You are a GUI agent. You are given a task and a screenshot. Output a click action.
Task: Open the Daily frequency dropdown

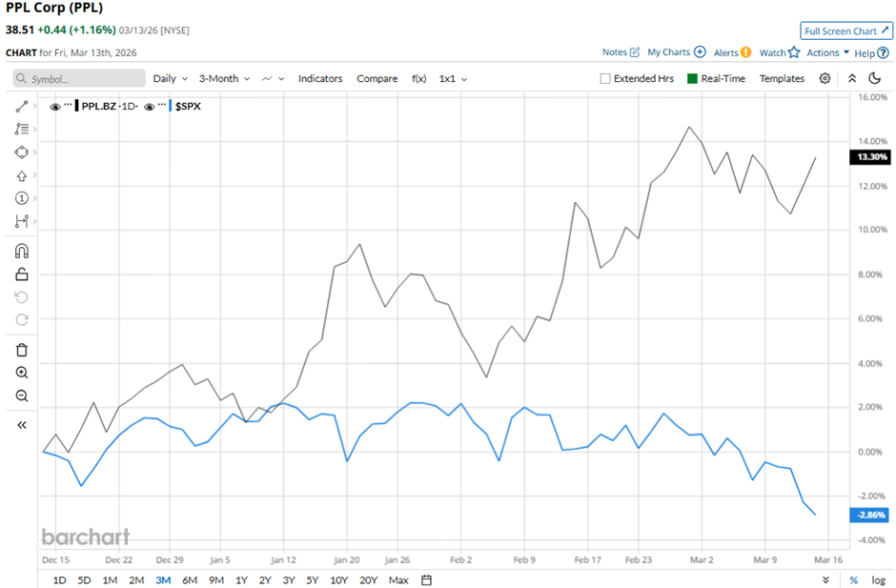[170, 79]
